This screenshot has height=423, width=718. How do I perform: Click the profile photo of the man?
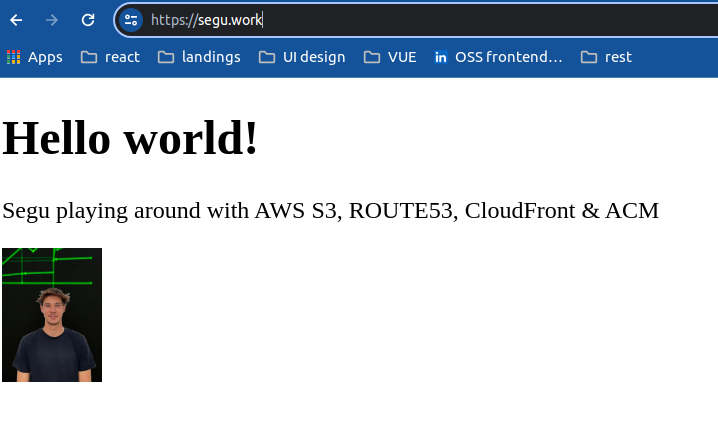tap(52, 315)
